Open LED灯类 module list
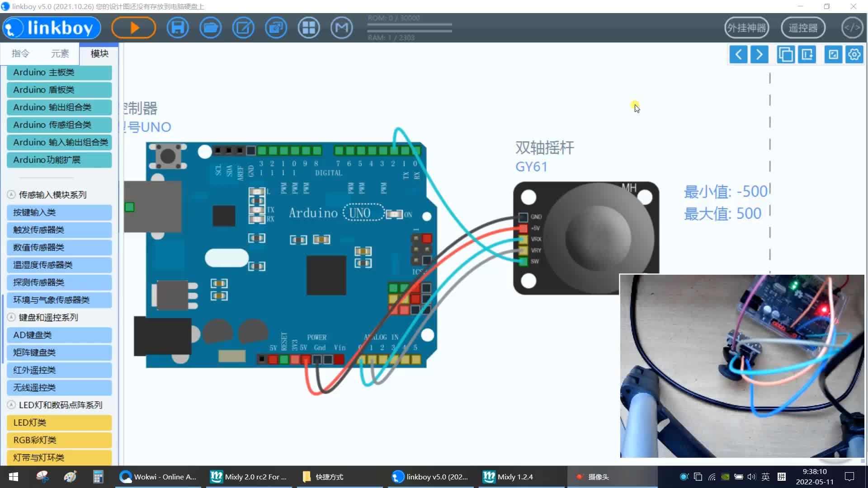 59,422
